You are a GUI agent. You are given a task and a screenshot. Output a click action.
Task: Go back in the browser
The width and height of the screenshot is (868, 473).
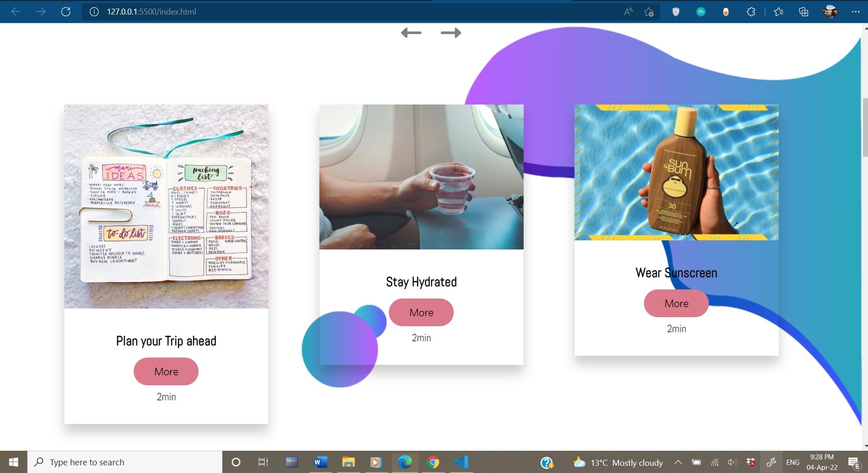16,12
